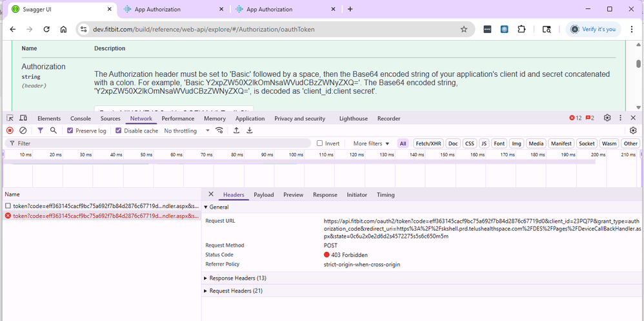Select the failed red token request row
This screenshot has width=644, height=321.
click(102, 216)
